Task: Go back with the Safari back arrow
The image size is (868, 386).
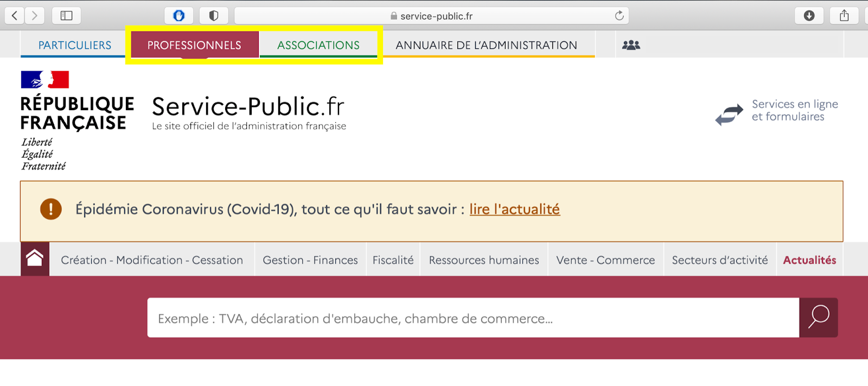Action: click(x=15, y=16)
